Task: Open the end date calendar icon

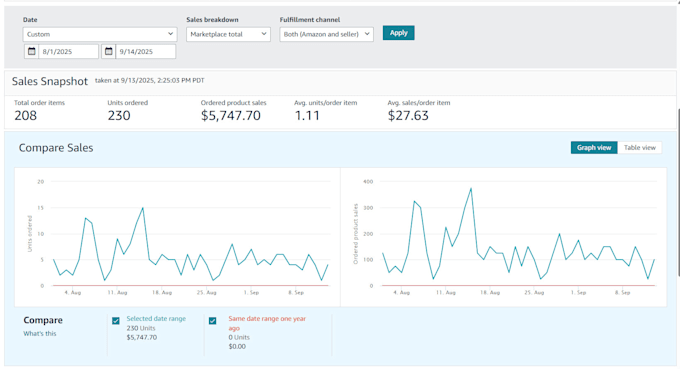Action: tap(109, 51)
